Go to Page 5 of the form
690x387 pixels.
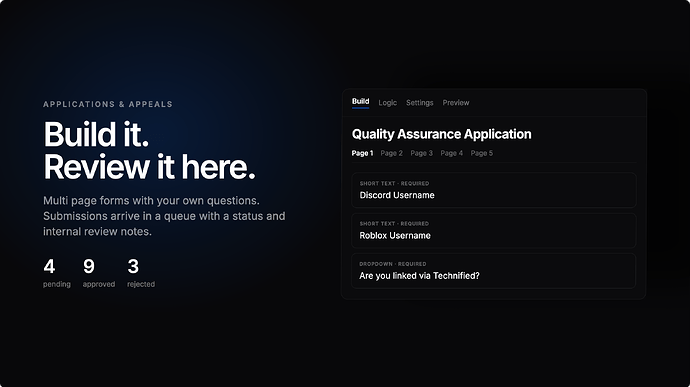(x=481, y=153)
